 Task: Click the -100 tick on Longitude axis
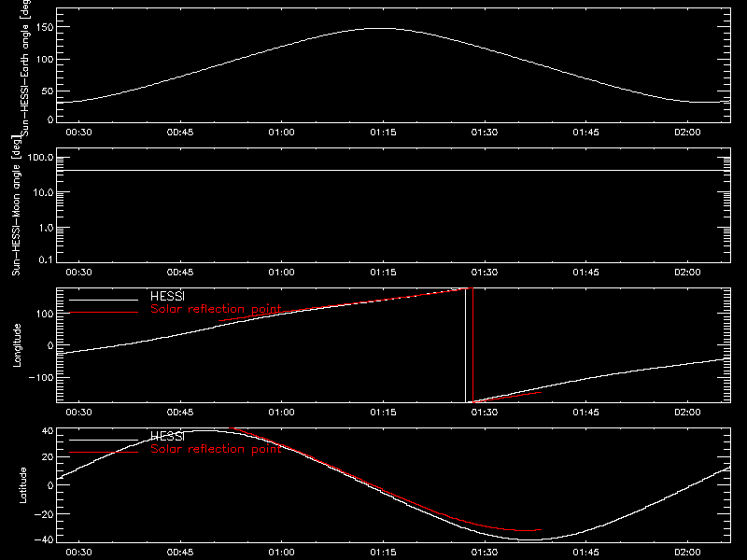click(x=41, y=377)
